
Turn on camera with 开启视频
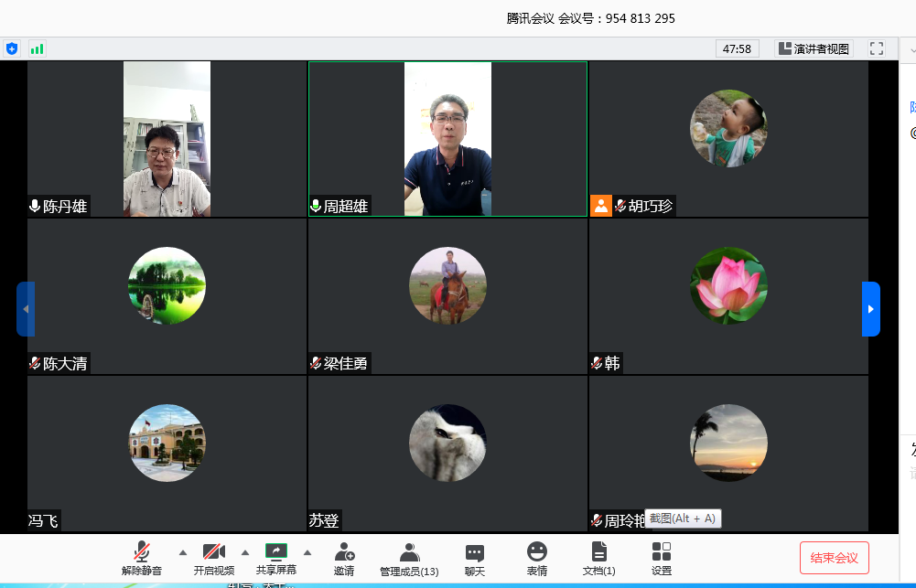[x=213, y=557]
